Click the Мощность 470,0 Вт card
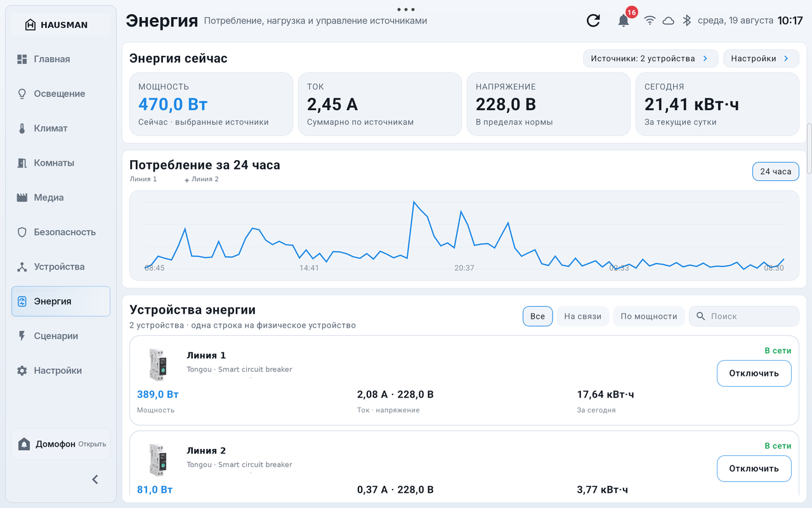The width and height of the screenshot is (812, 508). 211,104
